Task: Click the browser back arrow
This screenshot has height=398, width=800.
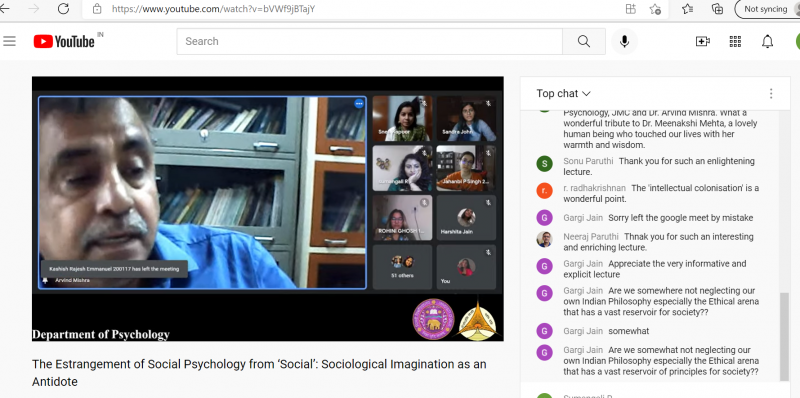Action: pos(4,9)
